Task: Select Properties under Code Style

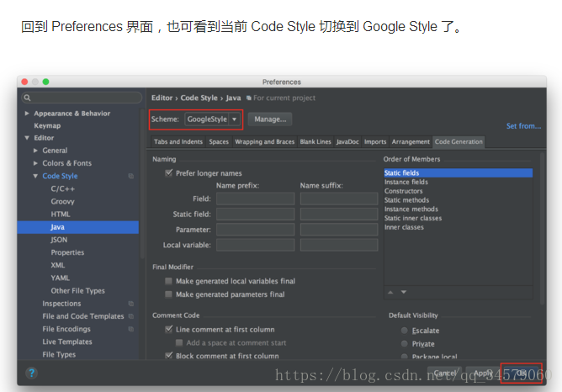Action: pos(67,252)
